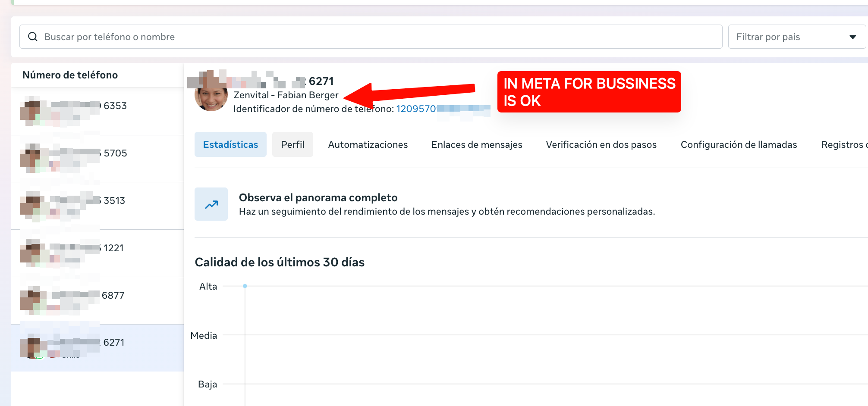Open the Filtrar por país dropdown arrow
Image resolution: width=868 pixels, height=406 pixels.
tap(852, 37)
